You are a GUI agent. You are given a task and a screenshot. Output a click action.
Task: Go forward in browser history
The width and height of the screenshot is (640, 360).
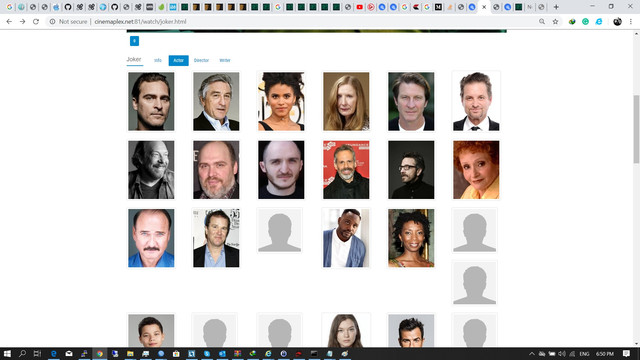(22, 22)
